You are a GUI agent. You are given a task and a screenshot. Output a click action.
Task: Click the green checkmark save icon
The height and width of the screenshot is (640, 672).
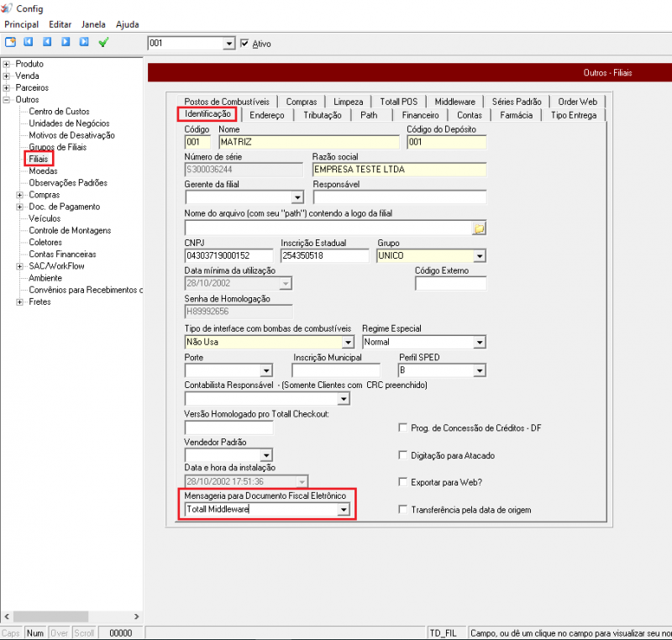coord(103,42)
